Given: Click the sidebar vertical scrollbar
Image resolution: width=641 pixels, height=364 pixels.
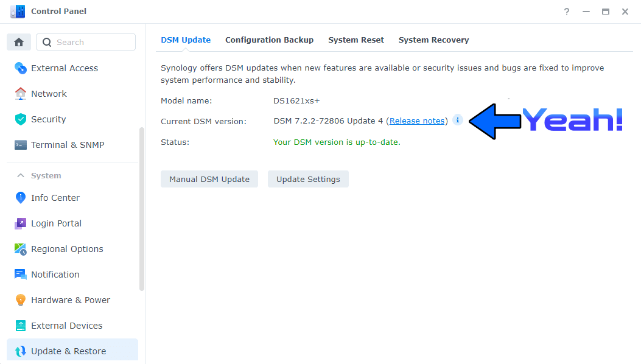Looking at the screenshot, I should (x=142, y=209).
